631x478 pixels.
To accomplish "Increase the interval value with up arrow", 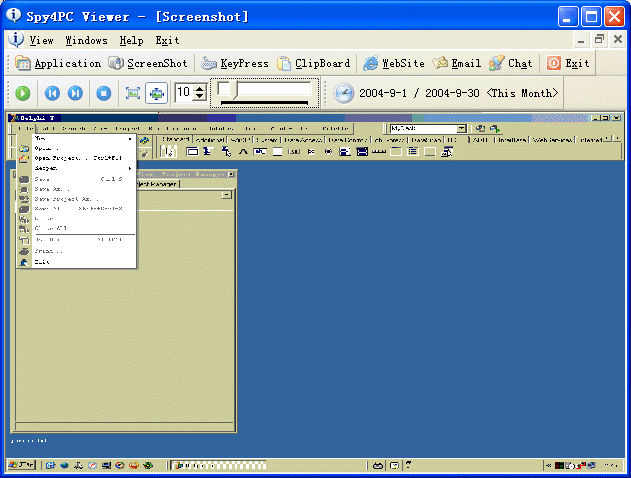I will point(200,89).
